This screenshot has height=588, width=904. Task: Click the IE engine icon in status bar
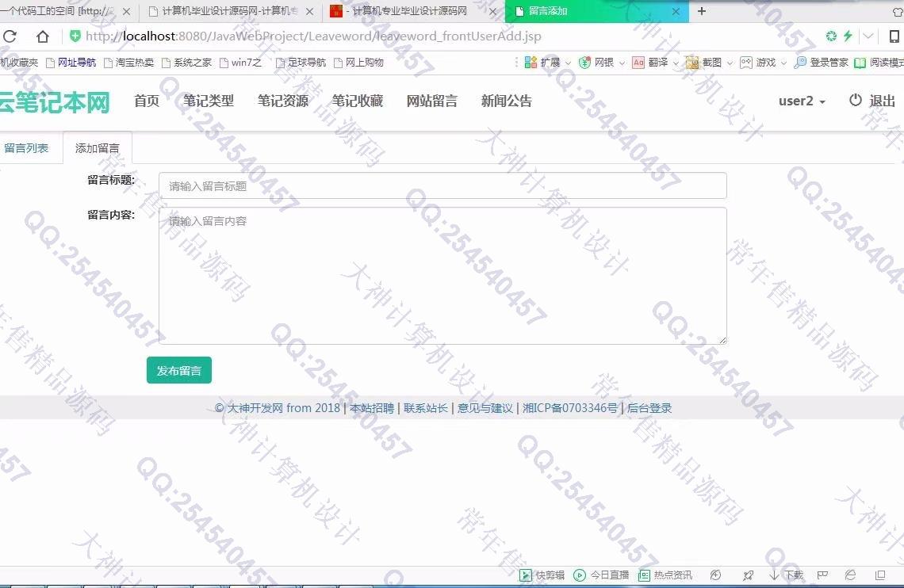850,575
